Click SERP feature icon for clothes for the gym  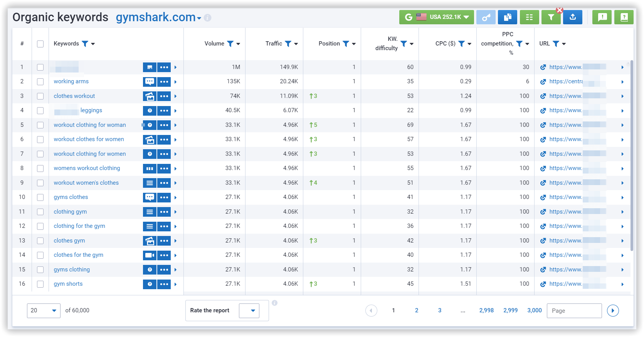(150, 255)
